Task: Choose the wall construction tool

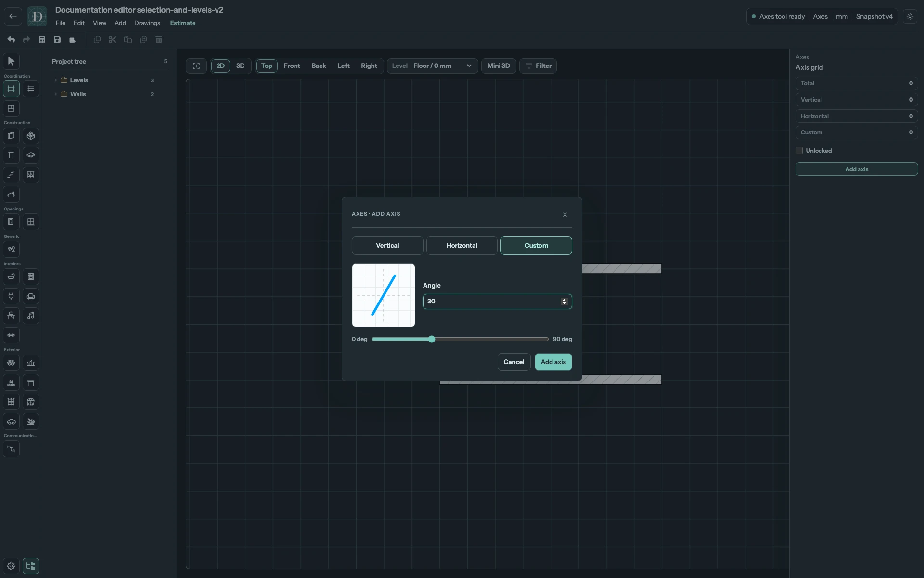Action: (x=11, y=136)
